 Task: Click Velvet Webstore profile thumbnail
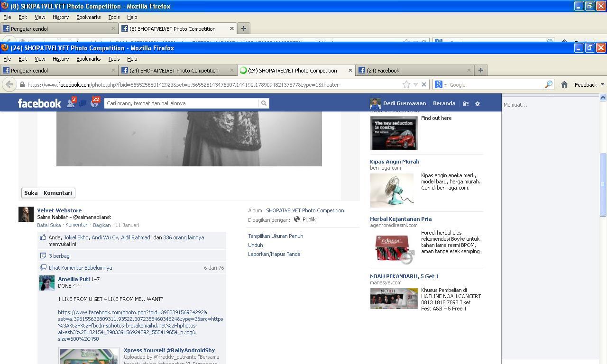26,214
